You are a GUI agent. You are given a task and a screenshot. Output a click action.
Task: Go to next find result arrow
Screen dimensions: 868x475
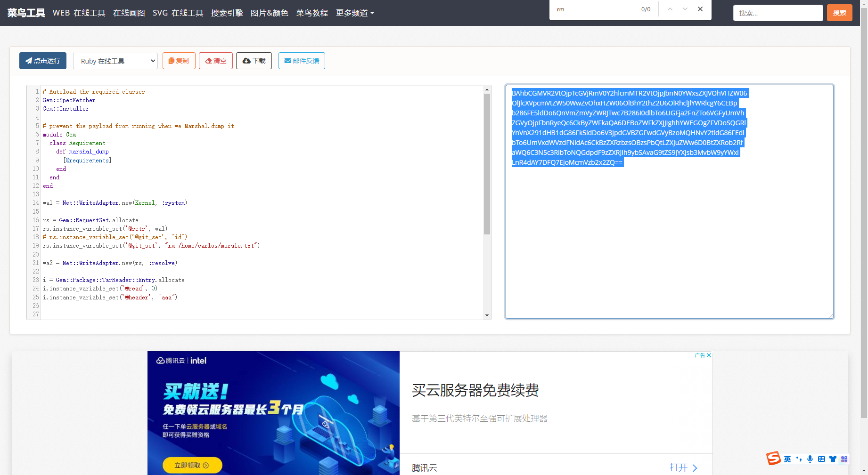(x=685, y=9)
